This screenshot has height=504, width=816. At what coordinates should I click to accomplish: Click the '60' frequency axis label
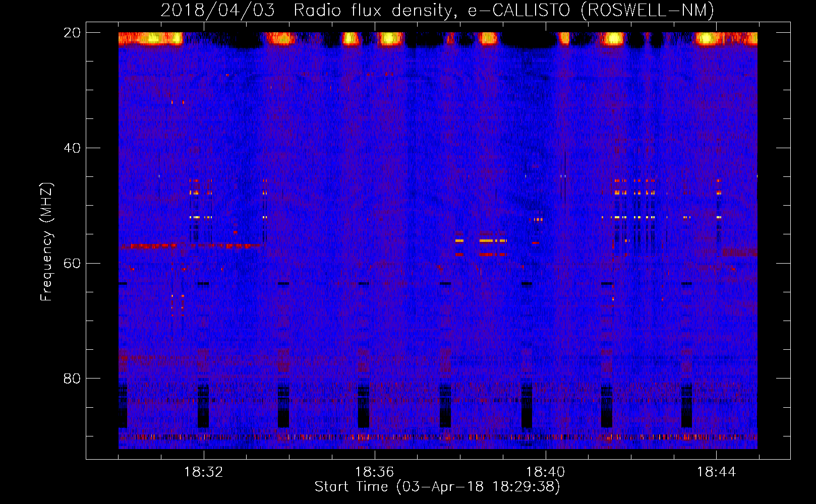pyautogui.click(x=72, y=263)
